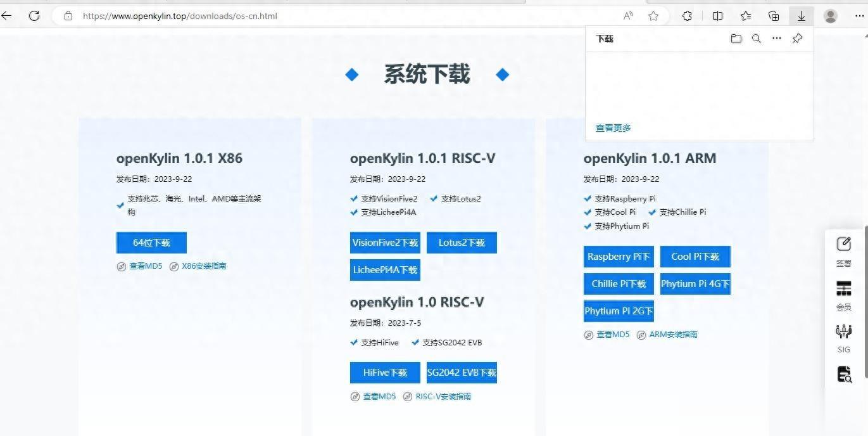The height and width of the screenshot is (436, 868).
Task: Open 查看MD5 link under RISC-V section
Action: click(379, 397)
